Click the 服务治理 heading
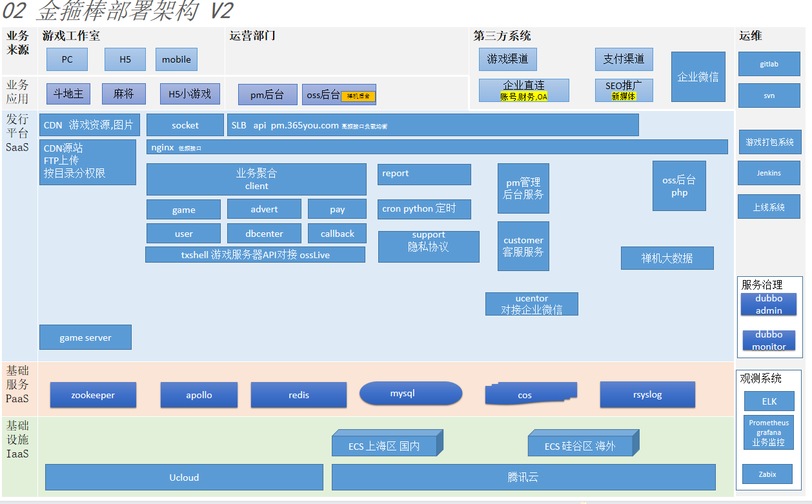Screen dimensions: 812x504 [x=761, y=285]
